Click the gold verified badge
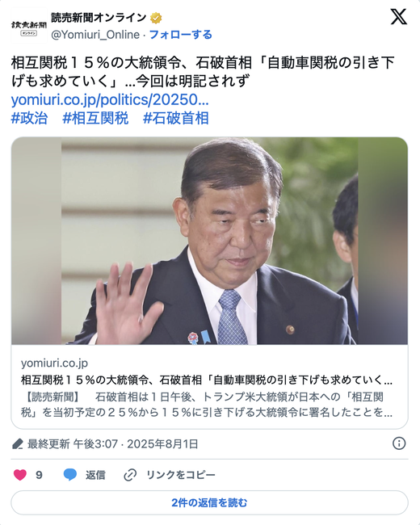 pyautogui.click(x=156, y=18)
